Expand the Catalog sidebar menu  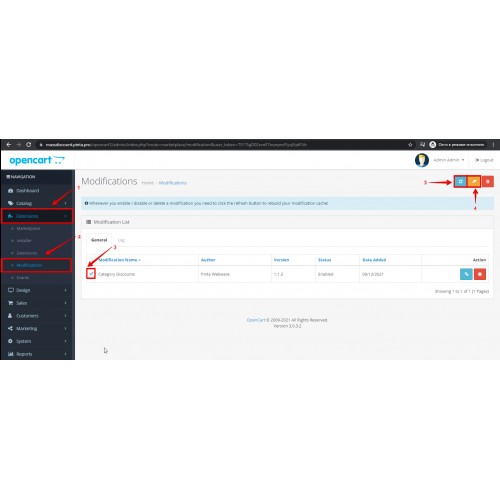(x=37, y=203)
